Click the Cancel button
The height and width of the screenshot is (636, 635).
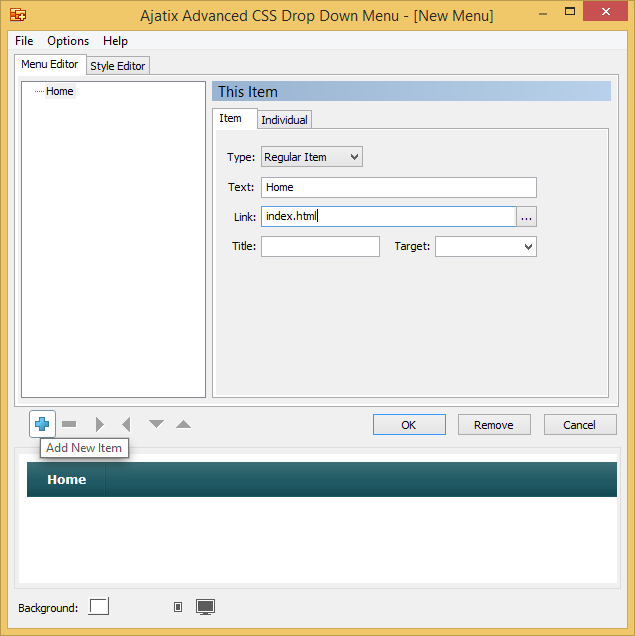(x=579, y=425)
